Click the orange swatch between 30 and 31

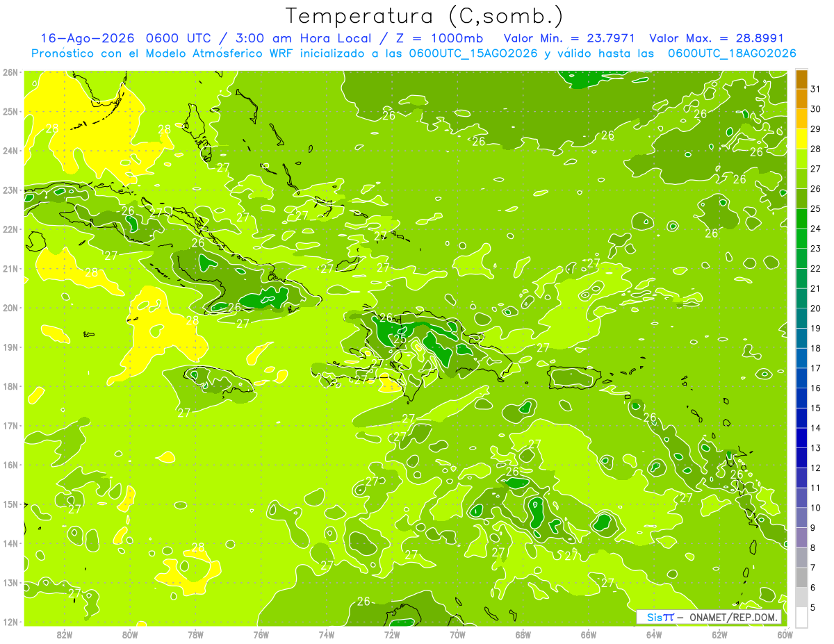tap(801, 99)
